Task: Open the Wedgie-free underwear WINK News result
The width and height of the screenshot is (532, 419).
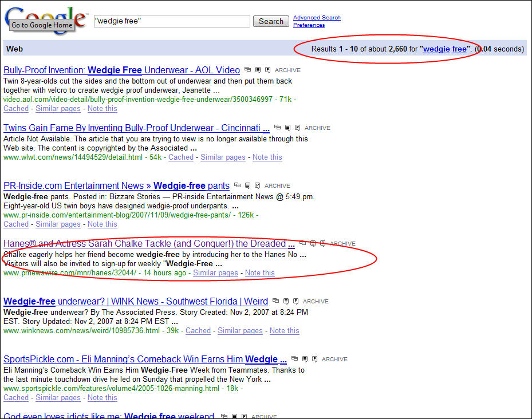Action: click(x=136, y=301)
